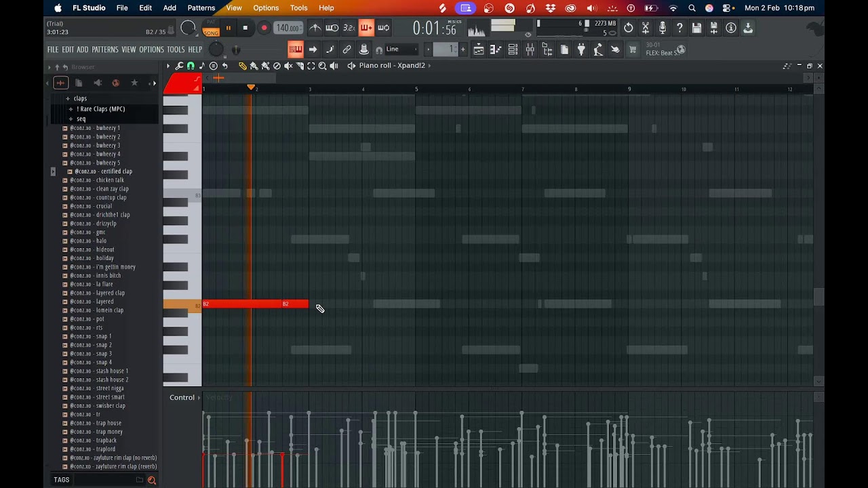
Task: Expand the ! Rare Claps (MPC) folder
Action: coord(100,108)
